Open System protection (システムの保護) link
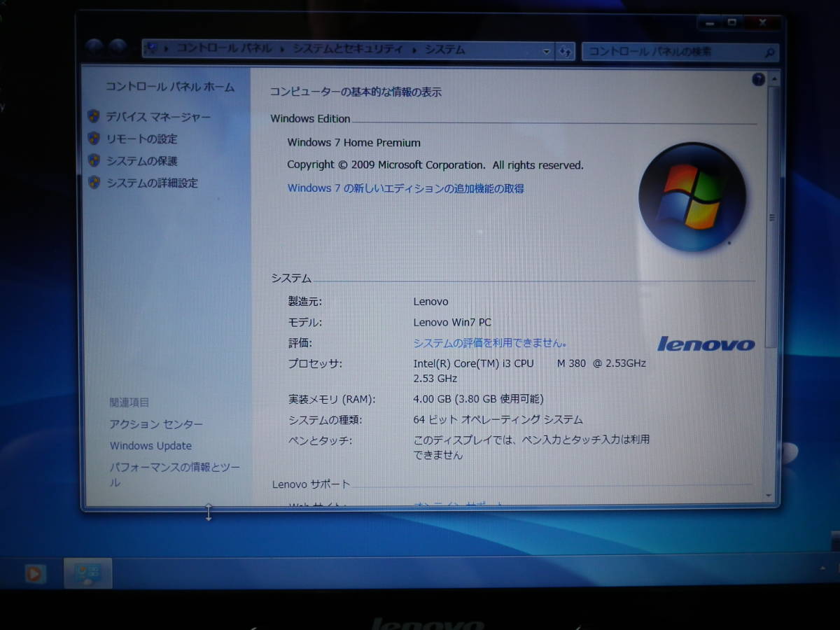 pos(142,161)
